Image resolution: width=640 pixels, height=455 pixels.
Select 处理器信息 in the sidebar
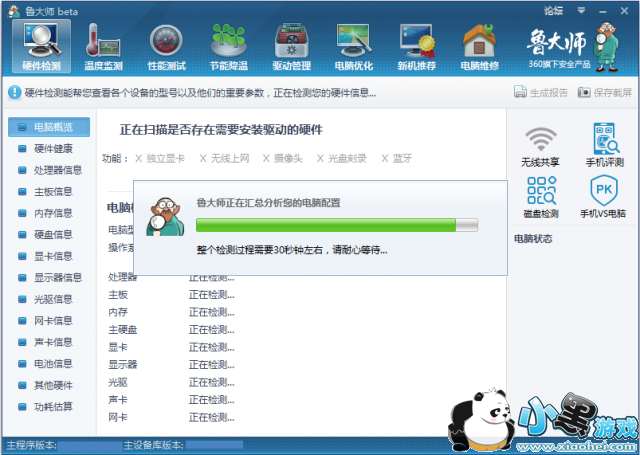49,170
